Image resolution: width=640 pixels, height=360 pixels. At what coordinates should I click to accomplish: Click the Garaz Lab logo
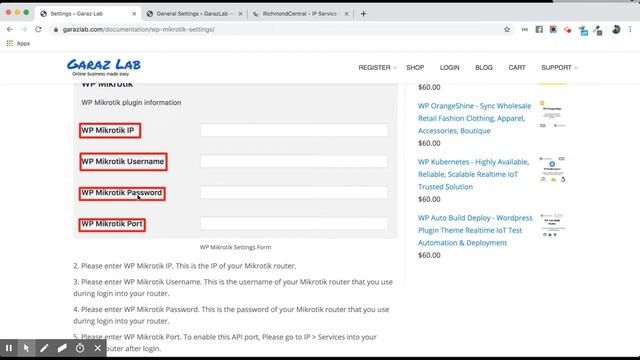click(104, 67)
